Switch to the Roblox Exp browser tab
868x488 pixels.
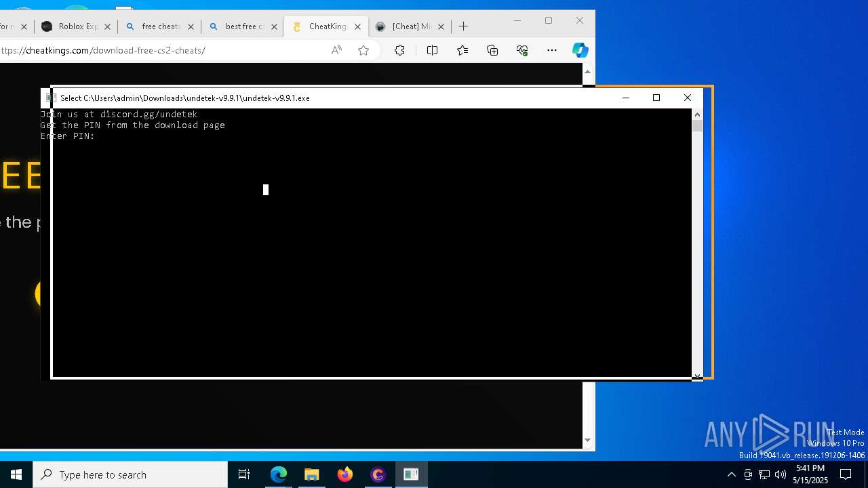70,26
